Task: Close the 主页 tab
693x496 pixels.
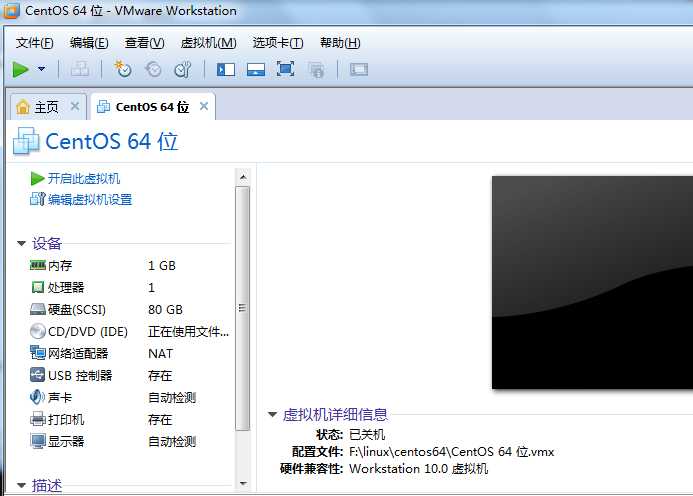Action: tap(75, 106)
